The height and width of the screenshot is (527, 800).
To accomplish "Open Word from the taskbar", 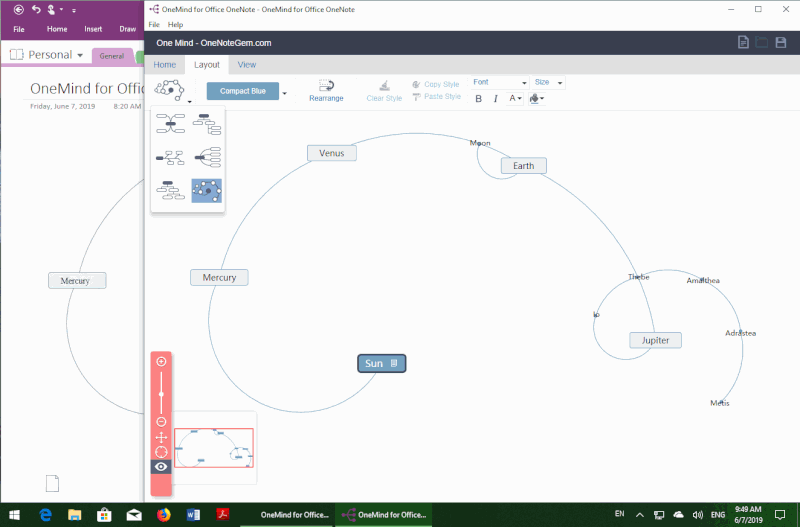I will [193, 515].
